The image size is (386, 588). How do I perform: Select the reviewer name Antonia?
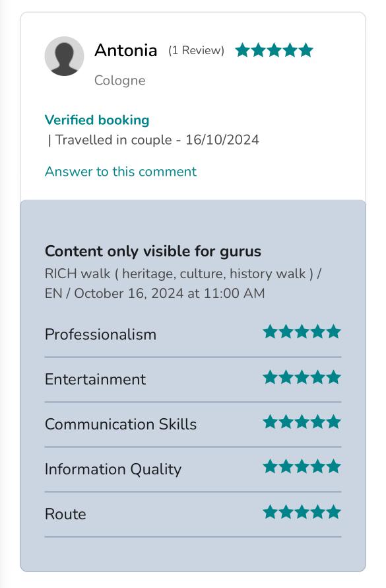[126, 50]
